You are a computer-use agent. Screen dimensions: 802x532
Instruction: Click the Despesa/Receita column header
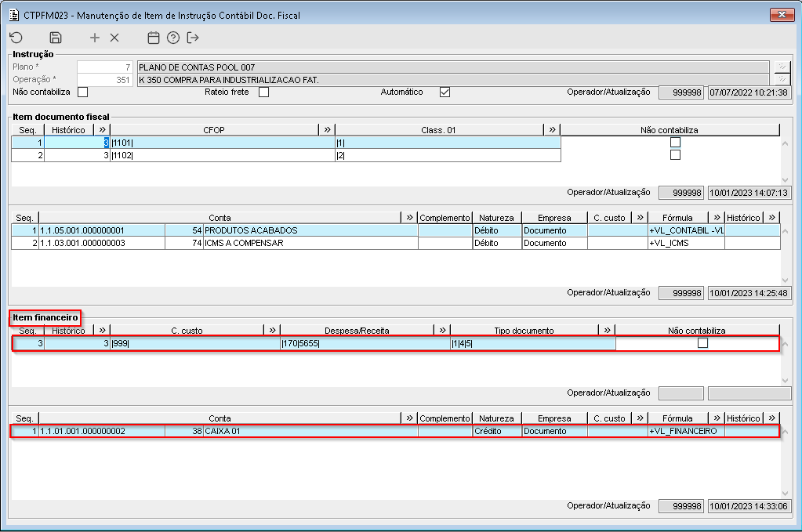(357, 330)
